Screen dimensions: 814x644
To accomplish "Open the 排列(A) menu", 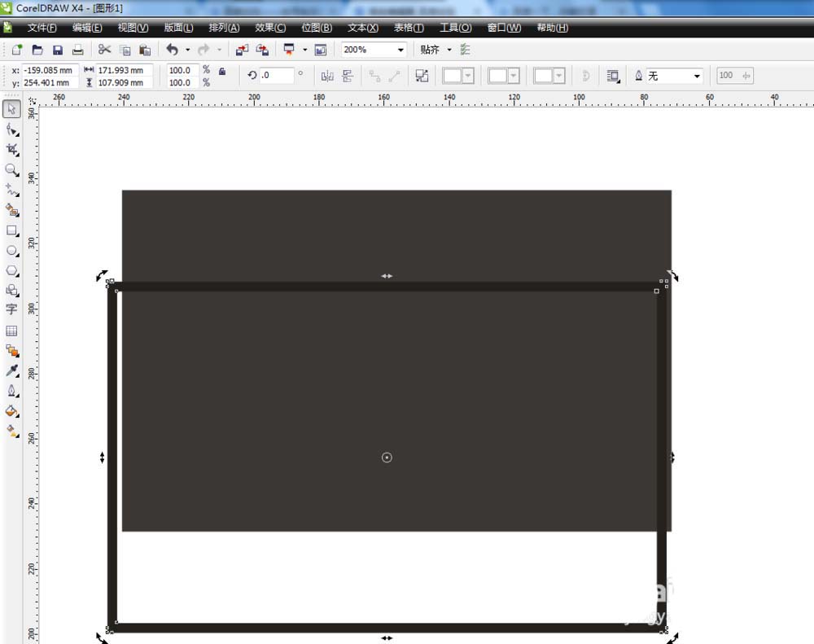I will (x=225, y=28).
